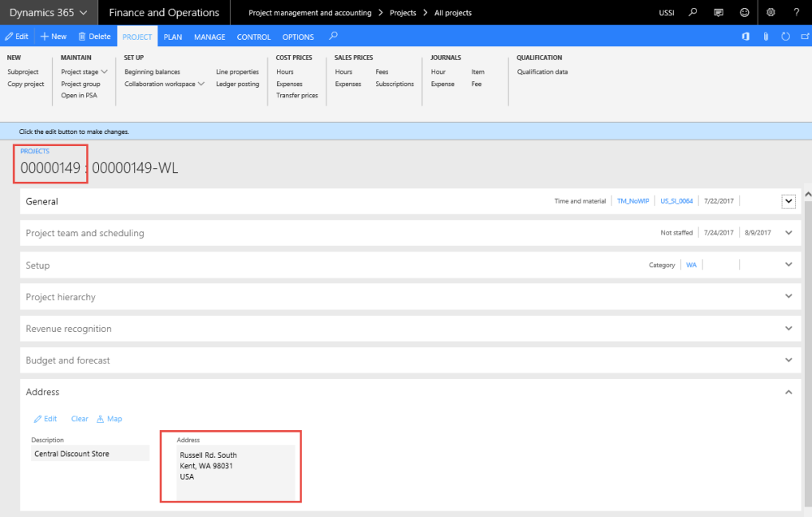The height and width of the screenshot is (517, 812).
Task: Expand the Project hierarchy section
Action: coord(788,296)
